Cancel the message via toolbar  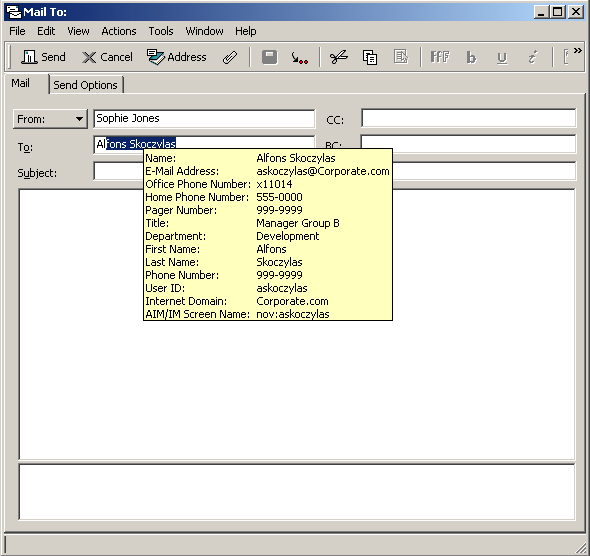coord(107,57)
